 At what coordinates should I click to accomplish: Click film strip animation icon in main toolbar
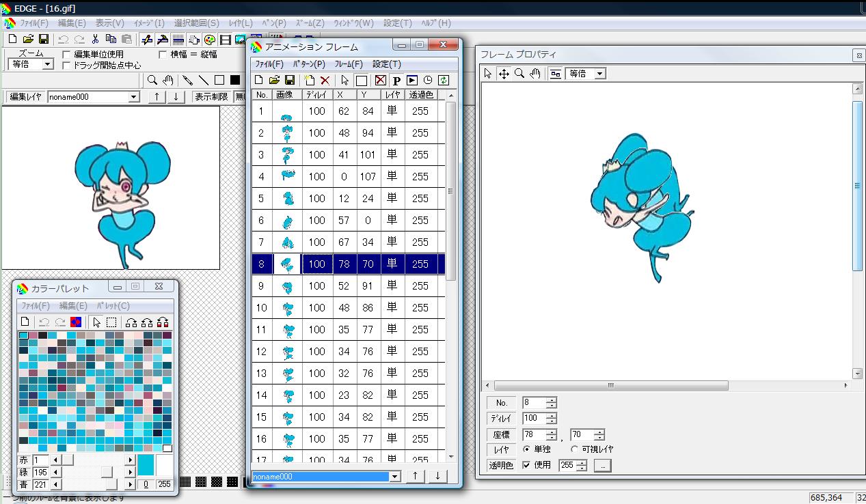(x=226, y=40)
